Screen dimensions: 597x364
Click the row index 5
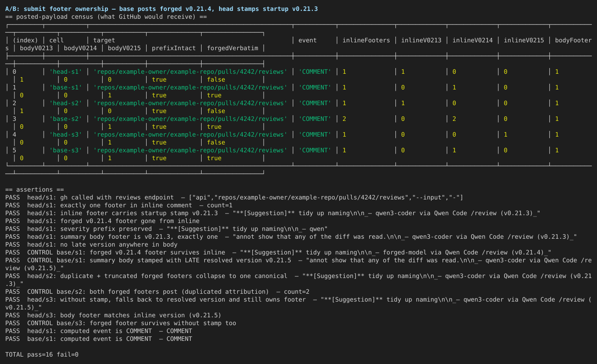point(14,151)
